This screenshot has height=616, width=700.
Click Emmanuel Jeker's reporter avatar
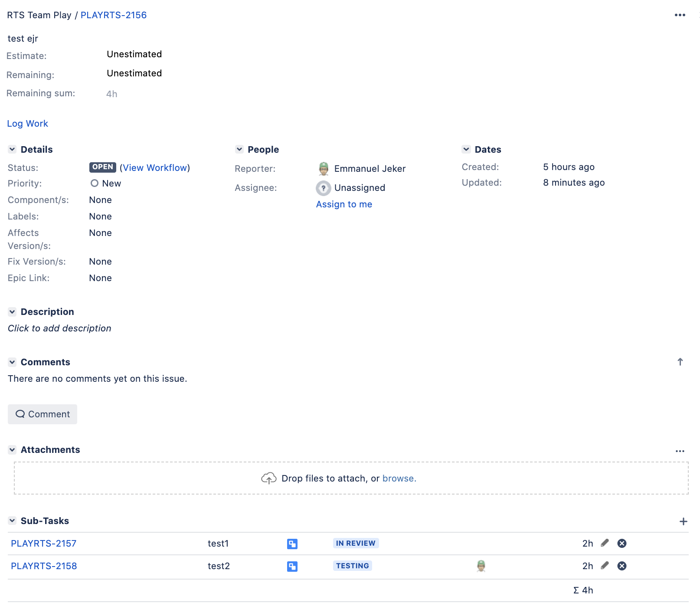324,169
